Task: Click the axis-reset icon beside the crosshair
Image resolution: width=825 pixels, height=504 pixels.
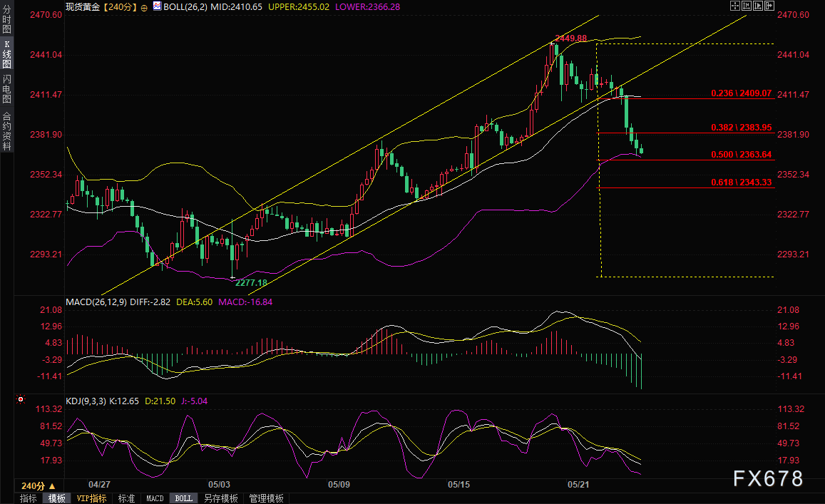Action: point(747,5)
